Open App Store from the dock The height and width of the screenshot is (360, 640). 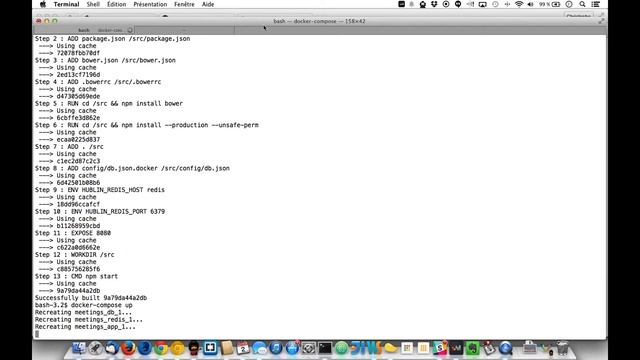[x=292, y=348]
